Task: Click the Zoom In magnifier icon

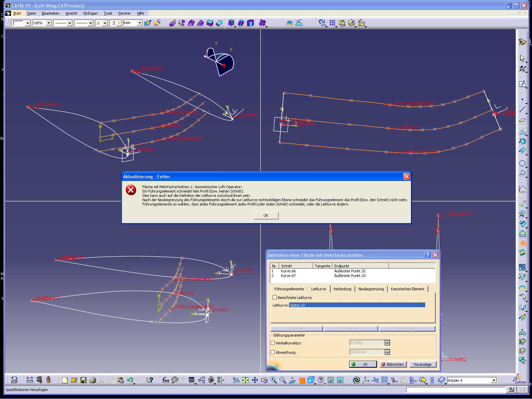Action: (274, 380)
